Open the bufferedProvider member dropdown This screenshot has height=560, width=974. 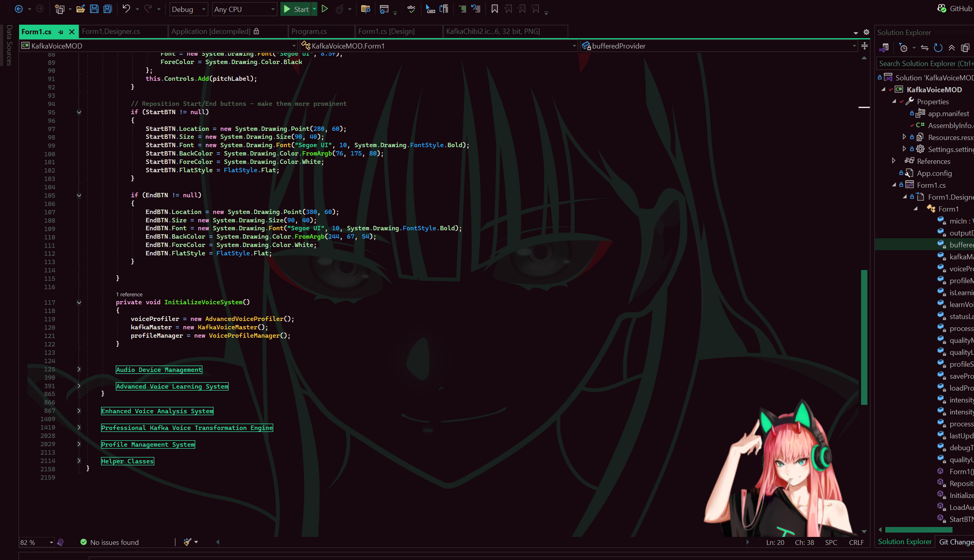point(719,46)
